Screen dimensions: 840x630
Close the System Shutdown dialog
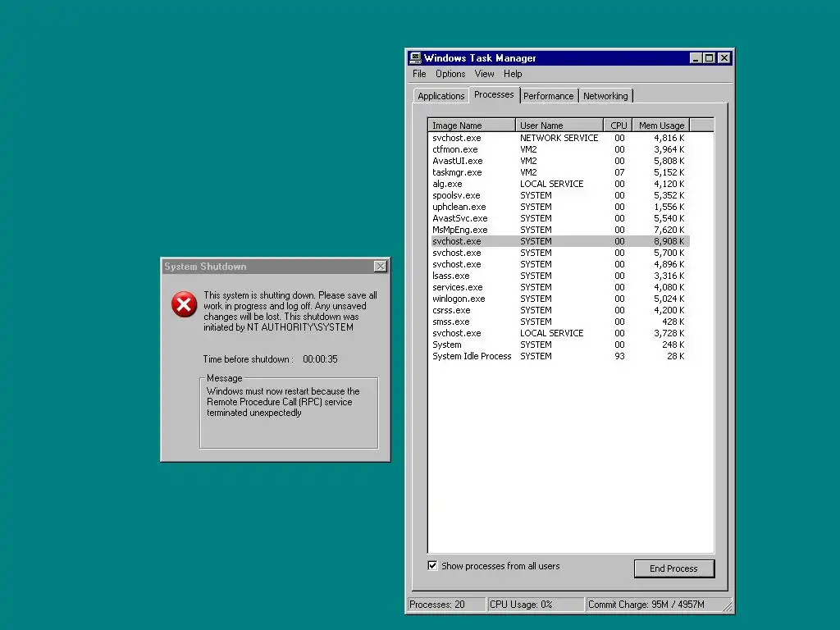click(380, 267)
